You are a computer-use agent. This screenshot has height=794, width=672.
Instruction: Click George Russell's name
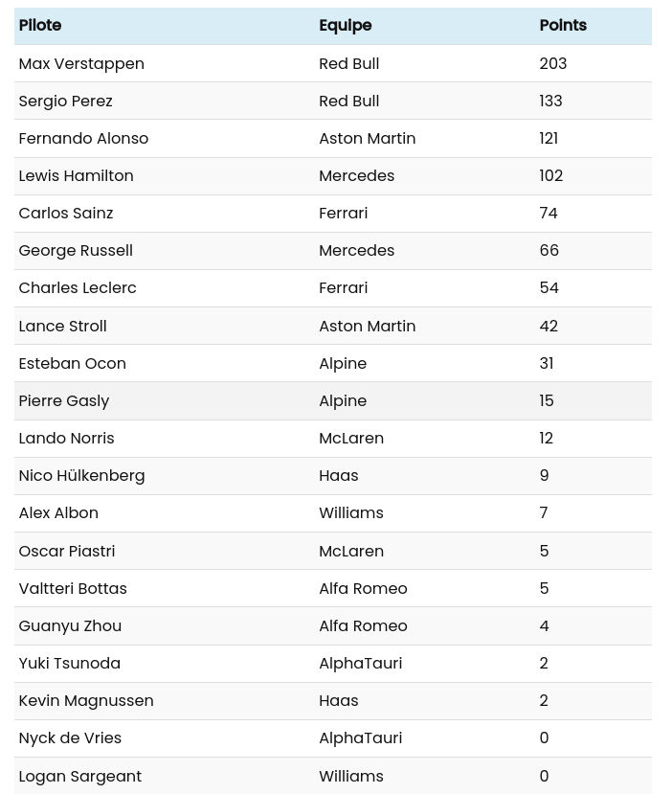pyautogui.click(x=76, y=250)
